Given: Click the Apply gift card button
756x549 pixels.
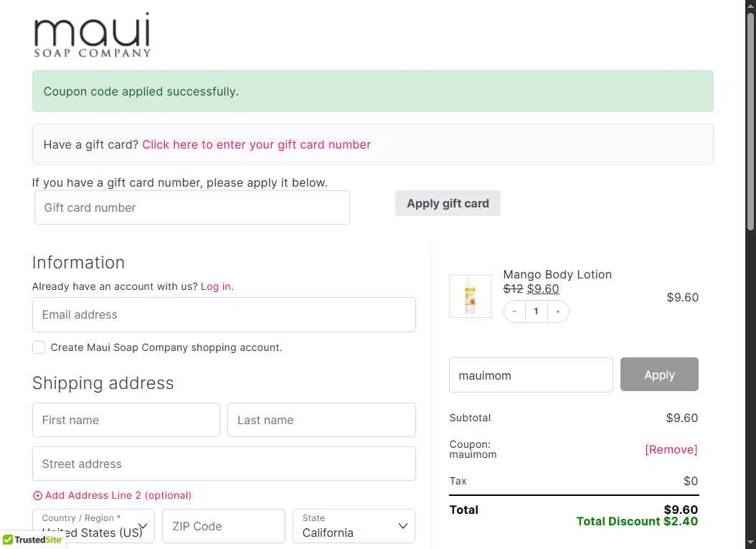Looking at the screenshot, I should point(448,203).
